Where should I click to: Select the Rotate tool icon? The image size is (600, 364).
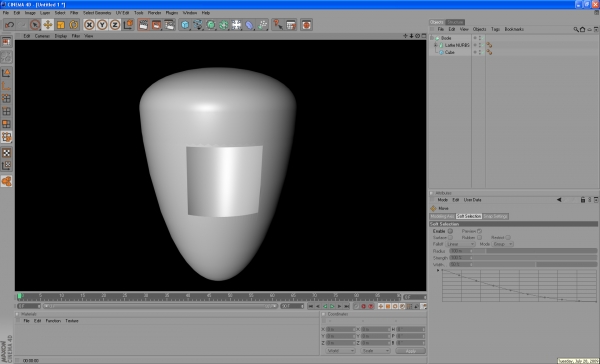(x=73, y=25)
